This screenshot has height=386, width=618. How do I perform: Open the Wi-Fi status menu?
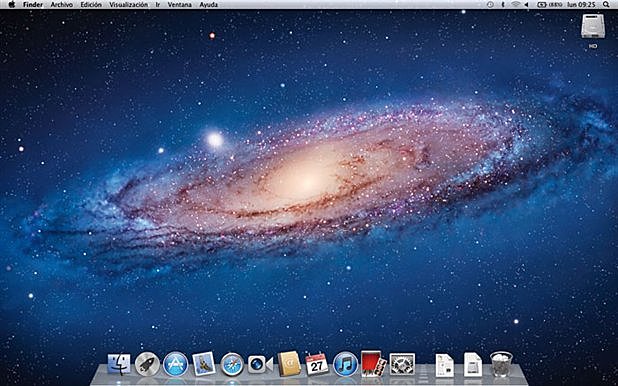coord(516,5)
